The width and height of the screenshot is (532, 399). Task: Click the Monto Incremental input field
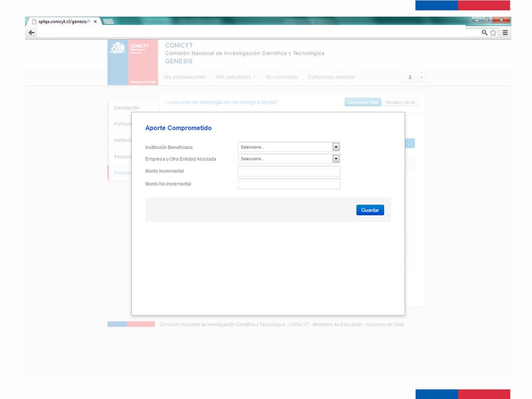click(289, 171)
